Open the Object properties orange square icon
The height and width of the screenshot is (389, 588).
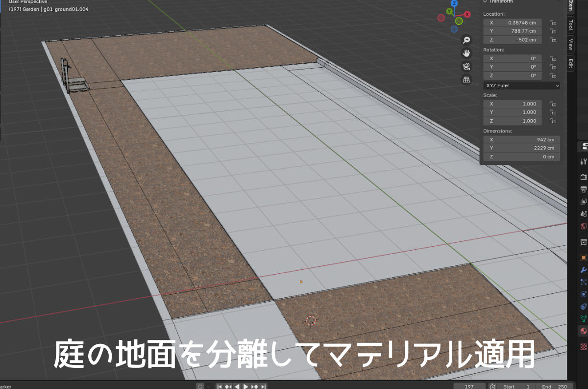(x=583, y=257)
